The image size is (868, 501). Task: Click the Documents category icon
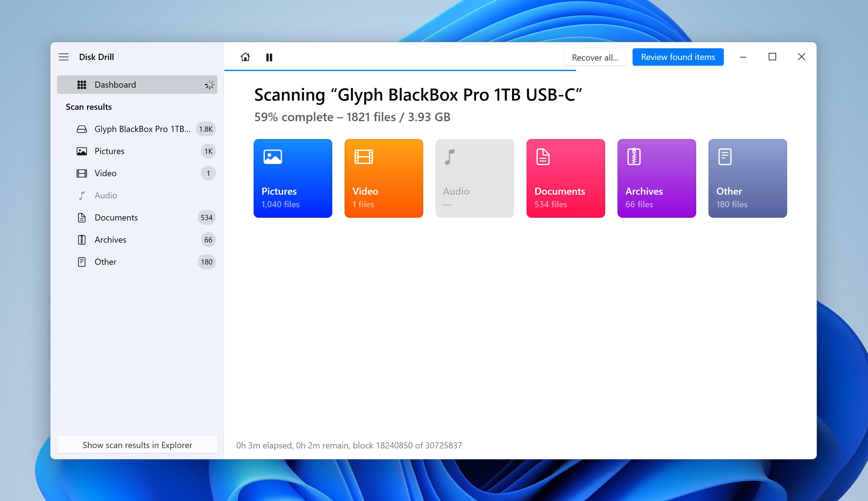coord(542,157)
